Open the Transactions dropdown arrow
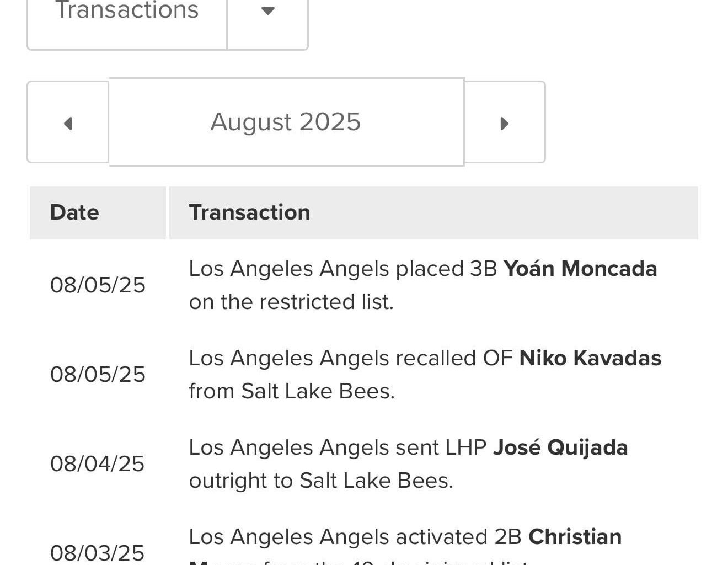The image size is (728, 565). pos(267,12)
